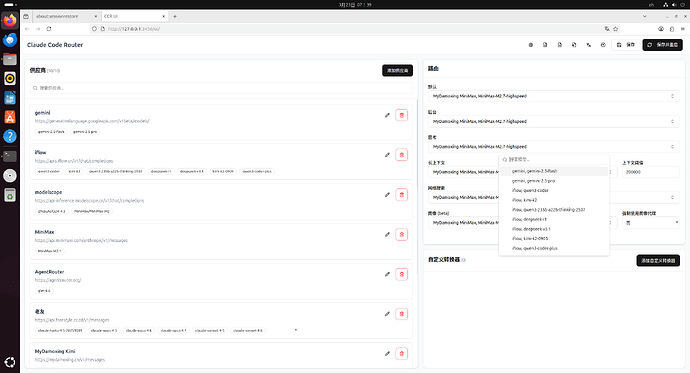This screenshot has height=373, width=690.
Task: Click the 保存 save button
Action: (x=626, y=45)
